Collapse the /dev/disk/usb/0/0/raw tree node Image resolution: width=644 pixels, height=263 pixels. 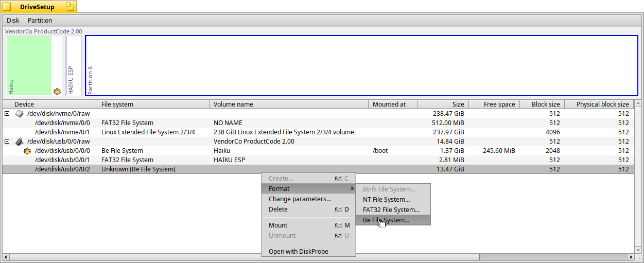tap(7, 142)
